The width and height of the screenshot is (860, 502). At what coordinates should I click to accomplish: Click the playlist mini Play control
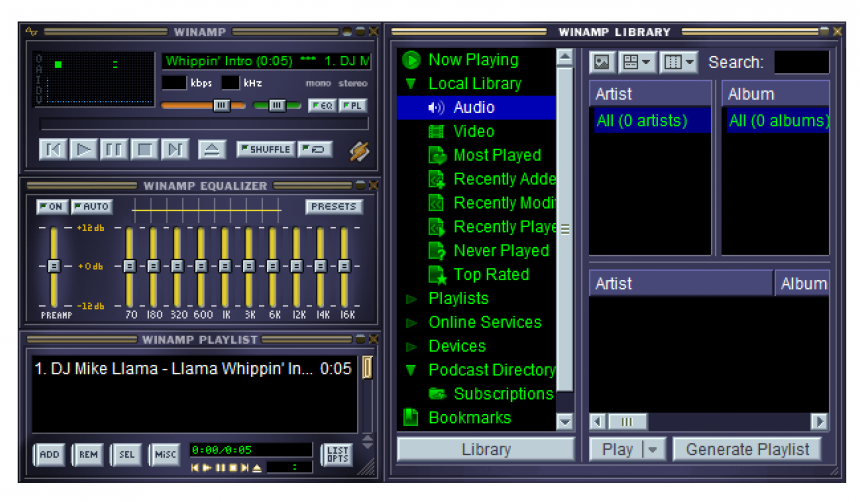click(207, 467)
